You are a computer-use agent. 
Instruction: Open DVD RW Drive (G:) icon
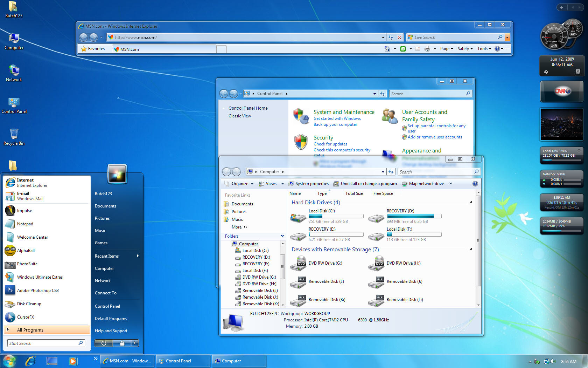tap(298, 264)
